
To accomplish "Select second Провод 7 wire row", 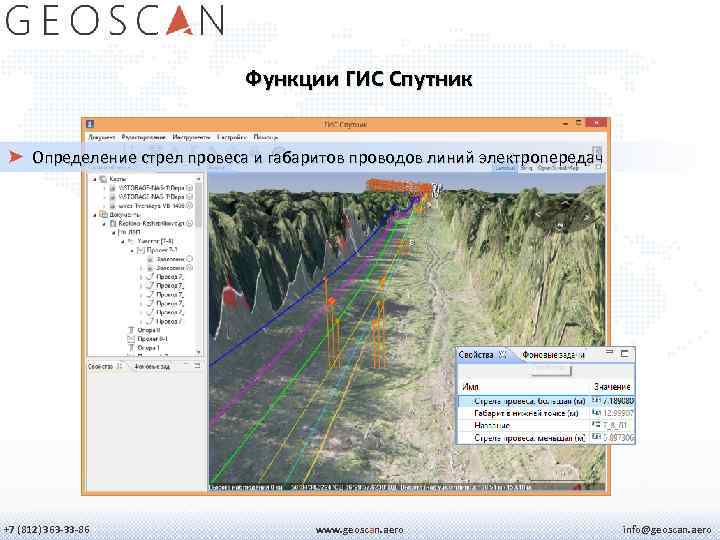I will 164,286.
